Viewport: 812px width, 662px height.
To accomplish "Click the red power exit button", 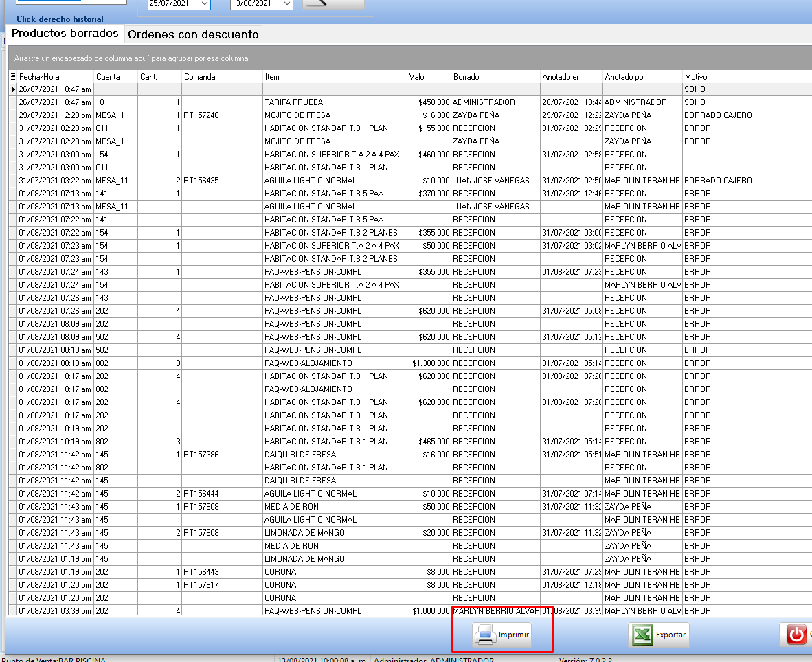I will coord(796,635).
